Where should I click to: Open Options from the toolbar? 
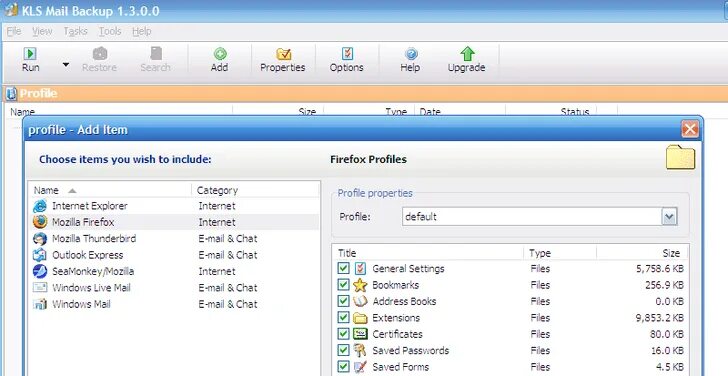point(346,60)
